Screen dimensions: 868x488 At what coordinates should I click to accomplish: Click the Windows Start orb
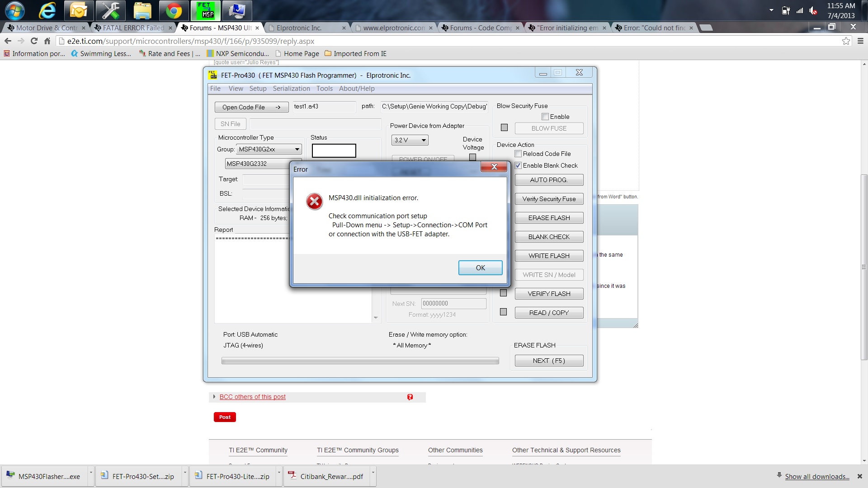pyautogui.click(x=14, y=10)
